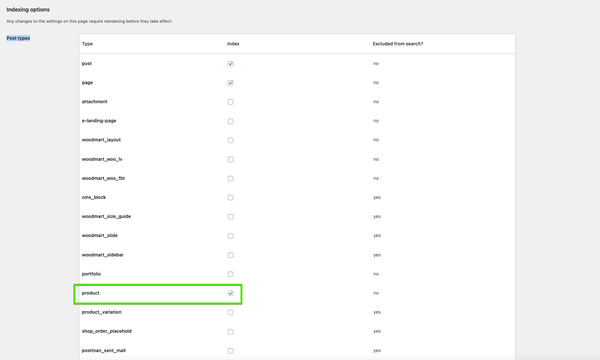Enable indexing for cms_block

click(230, 198)
